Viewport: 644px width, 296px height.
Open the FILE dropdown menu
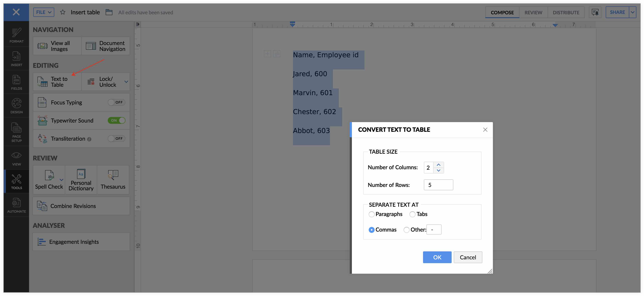pos(44,12)
